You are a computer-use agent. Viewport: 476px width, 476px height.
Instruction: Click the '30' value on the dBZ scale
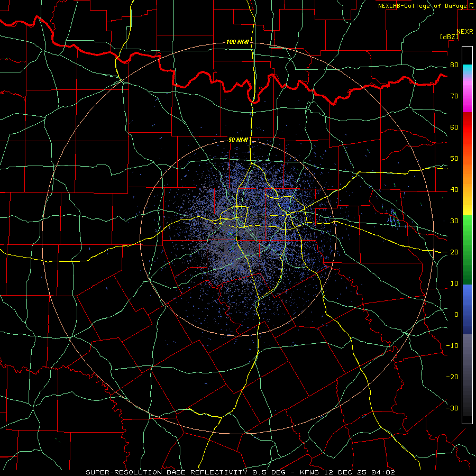click(454, 221)
